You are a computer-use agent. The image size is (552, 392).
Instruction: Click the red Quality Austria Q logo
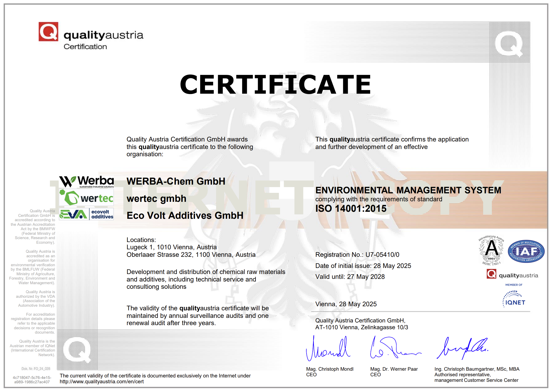(x=49, y=32)
